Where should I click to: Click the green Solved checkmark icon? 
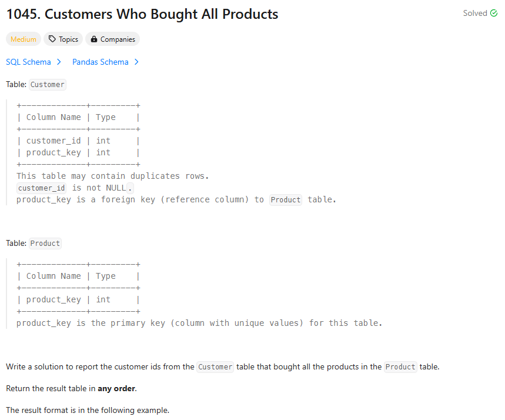(494, 13)
